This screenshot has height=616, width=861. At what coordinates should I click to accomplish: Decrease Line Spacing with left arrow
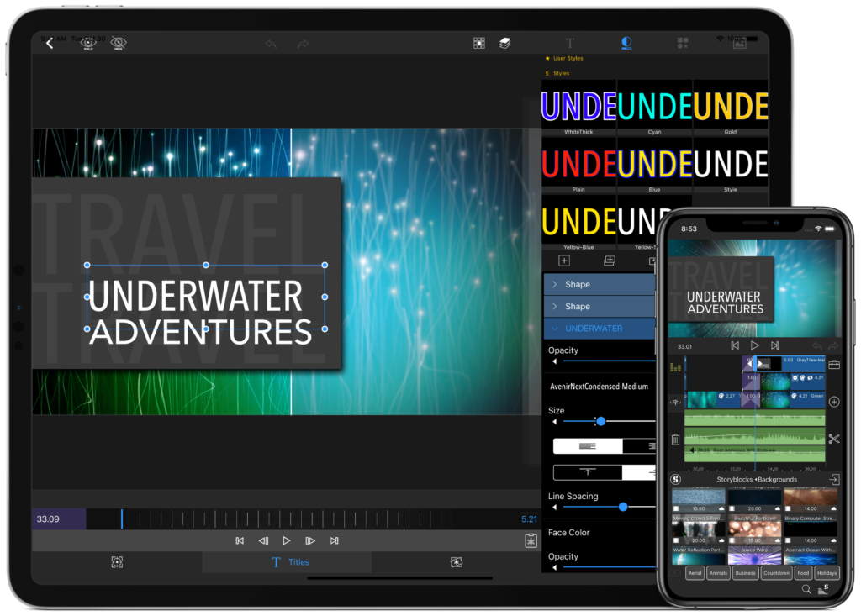click(x=555, y=508)
